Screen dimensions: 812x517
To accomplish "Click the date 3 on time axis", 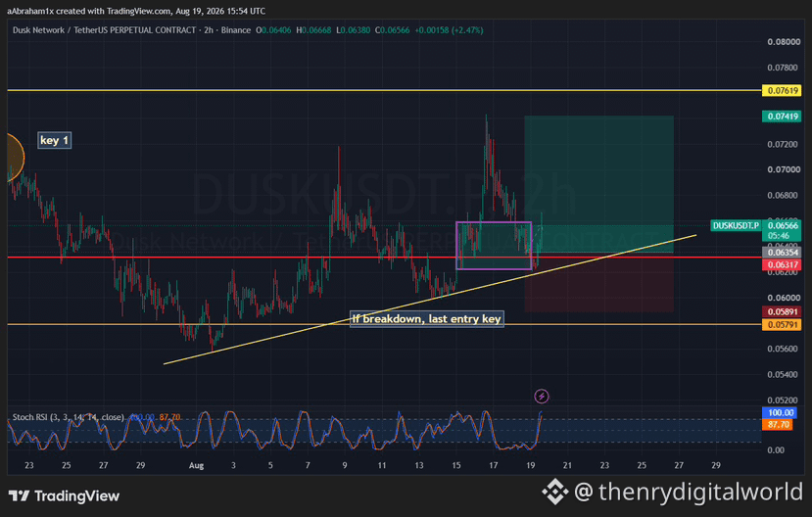I will tap(233, 465).
